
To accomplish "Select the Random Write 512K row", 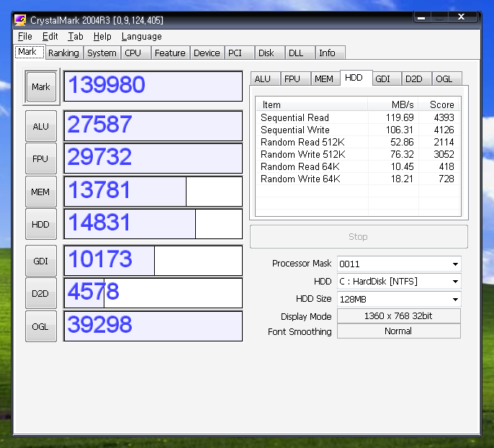I will click(358, 154).
